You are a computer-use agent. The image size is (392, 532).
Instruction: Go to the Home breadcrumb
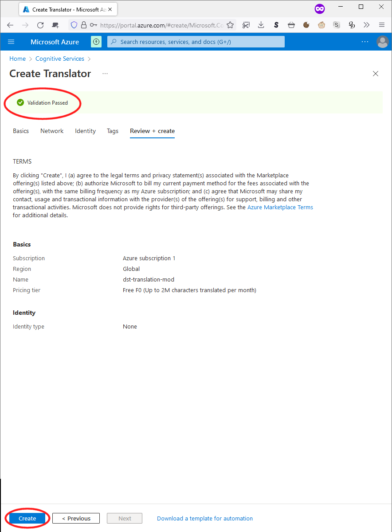point(18,59)
